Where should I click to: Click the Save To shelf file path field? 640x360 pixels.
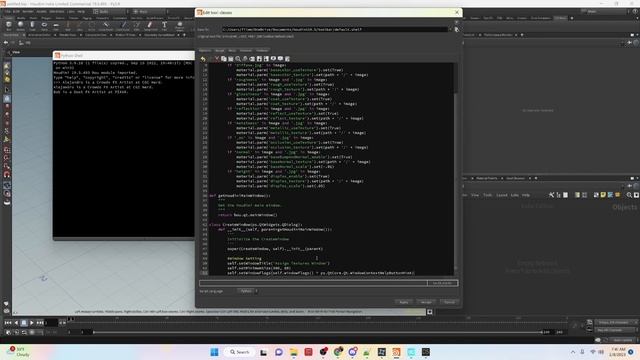click(x=335, y=29)
